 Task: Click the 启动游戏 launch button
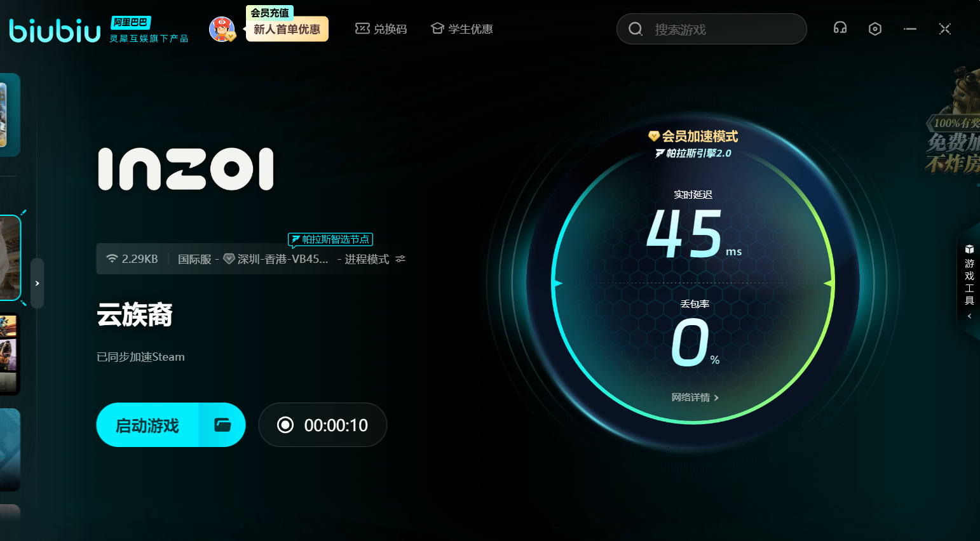(x=147, y=425)
